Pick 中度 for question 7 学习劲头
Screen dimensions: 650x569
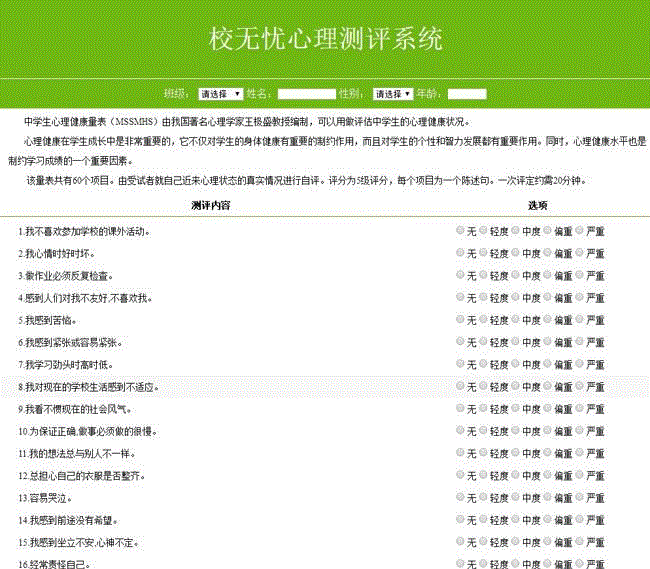pos(514,364)
